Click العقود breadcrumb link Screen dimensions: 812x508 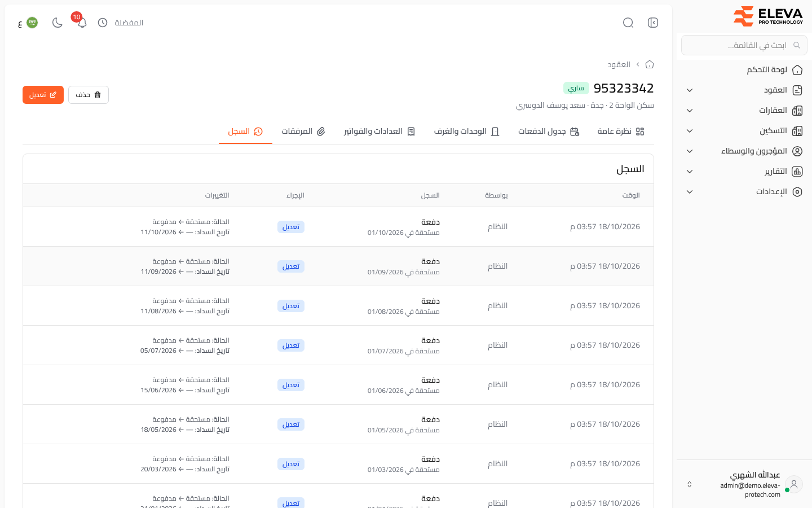point(619,64)
